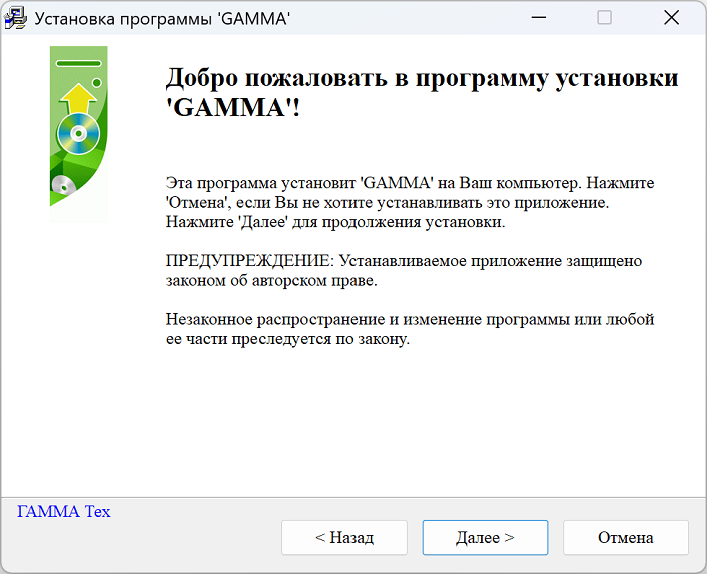The height and width of the screenshot is (574, 707).
Task: Click the disabled maximize window button
Action: click(x=604, y=18)
